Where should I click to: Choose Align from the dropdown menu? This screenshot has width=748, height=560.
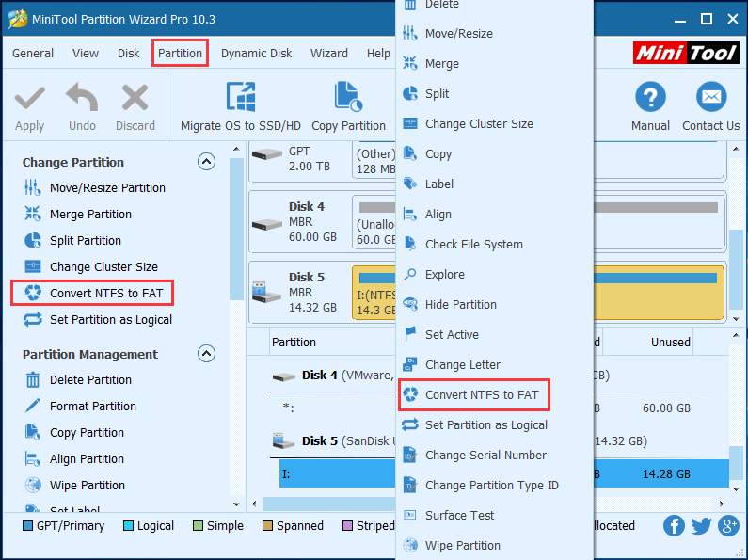(x=495, y=215)
